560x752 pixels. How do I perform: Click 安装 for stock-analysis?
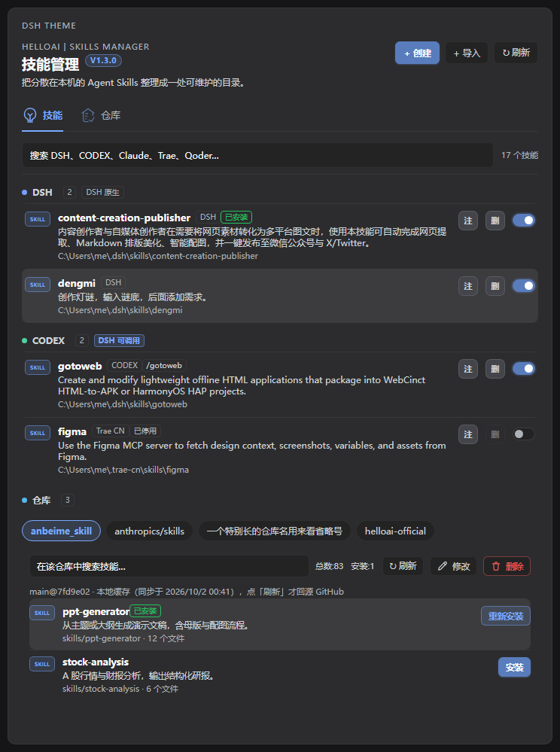click(514, 667)
